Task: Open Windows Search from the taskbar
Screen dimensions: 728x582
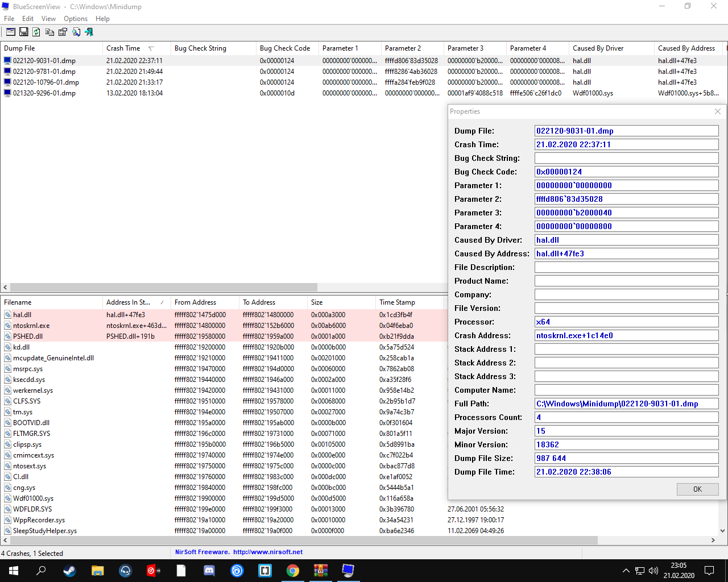Action: [41, 571]
